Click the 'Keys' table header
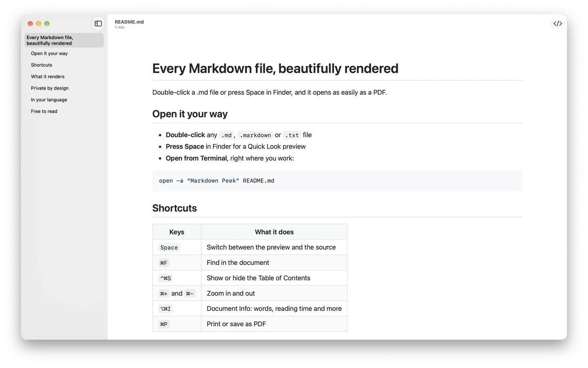Viewport: 588px width, 368px height. (177, 232)
